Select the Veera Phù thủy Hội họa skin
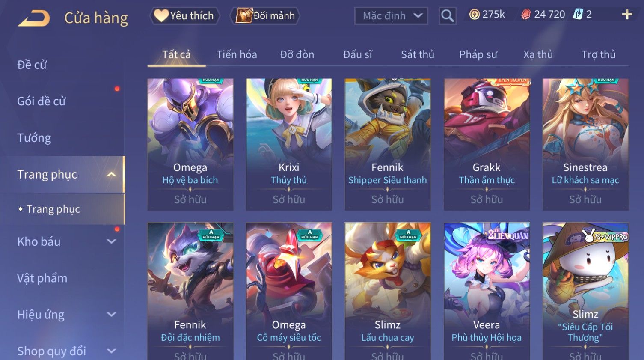This screenshot has height=360, width=644. click(487, 291)
